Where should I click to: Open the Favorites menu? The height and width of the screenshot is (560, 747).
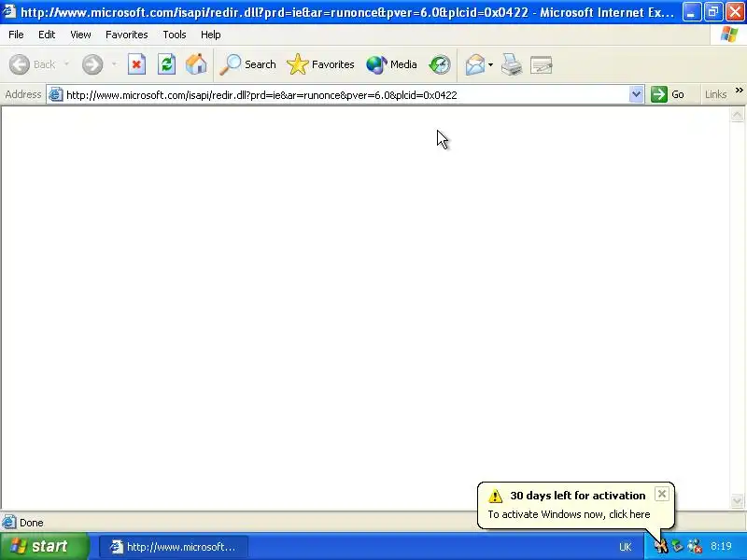click(127, 35)
